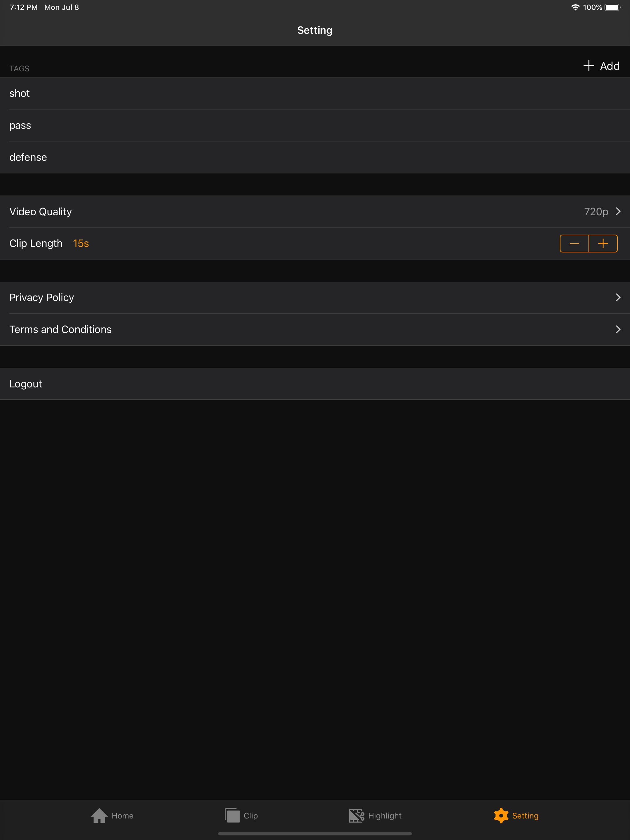Select the defense tag row
Image resolution: width=630 pixels, height=840 pixels.
coord(315,157)
